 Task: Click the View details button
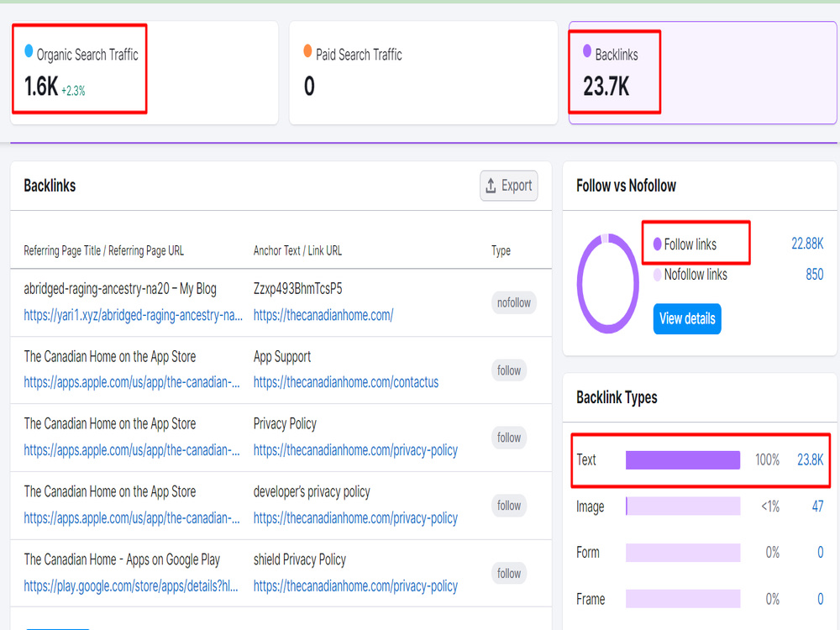click(687, 318)
